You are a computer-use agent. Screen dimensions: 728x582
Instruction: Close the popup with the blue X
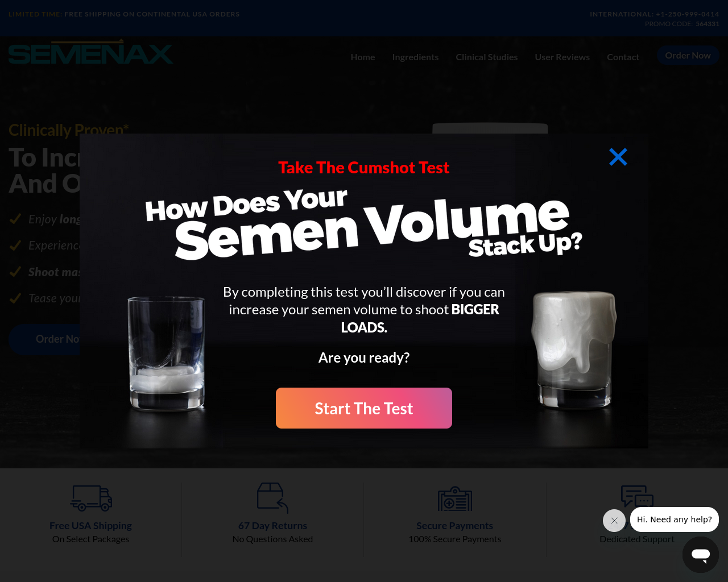pyautogui.click(x=618, y=157)
